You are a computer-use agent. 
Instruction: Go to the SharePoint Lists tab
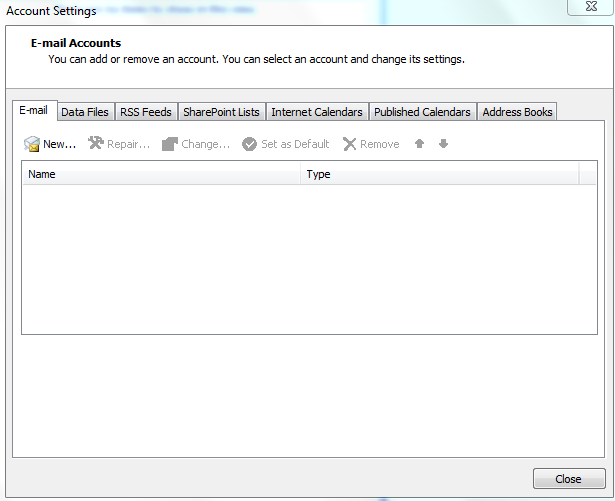221,112
